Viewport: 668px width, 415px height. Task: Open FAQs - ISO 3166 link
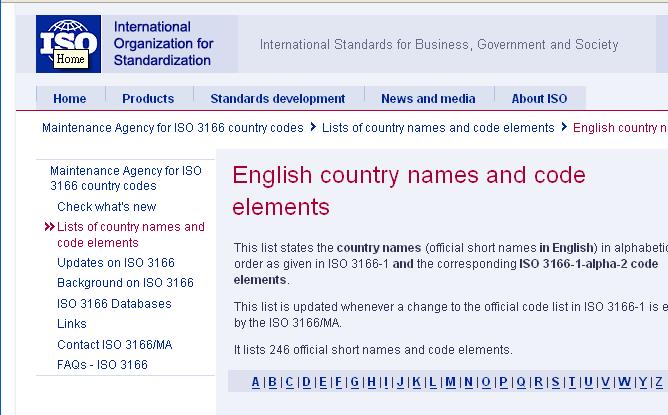tap(102, 365)
